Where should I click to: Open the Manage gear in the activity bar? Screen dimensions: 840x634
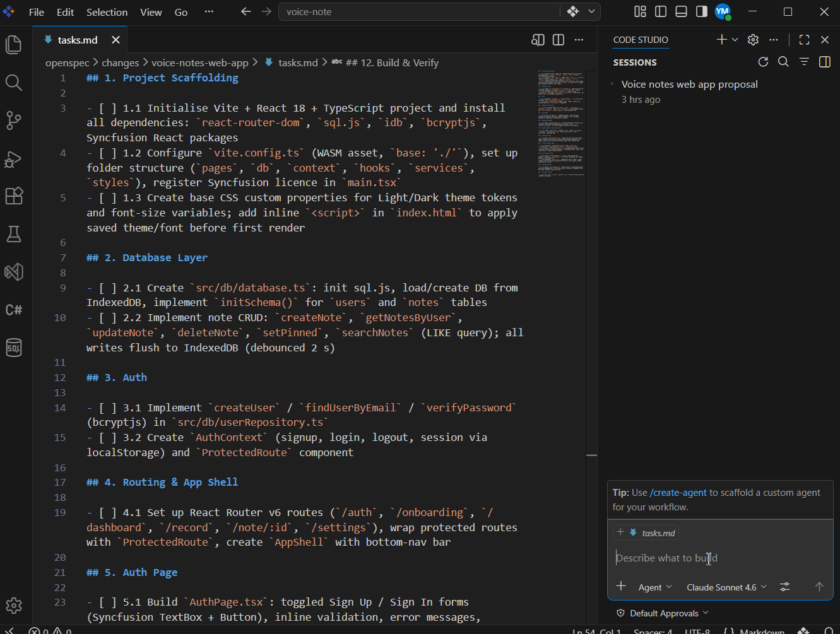point(14,606)
